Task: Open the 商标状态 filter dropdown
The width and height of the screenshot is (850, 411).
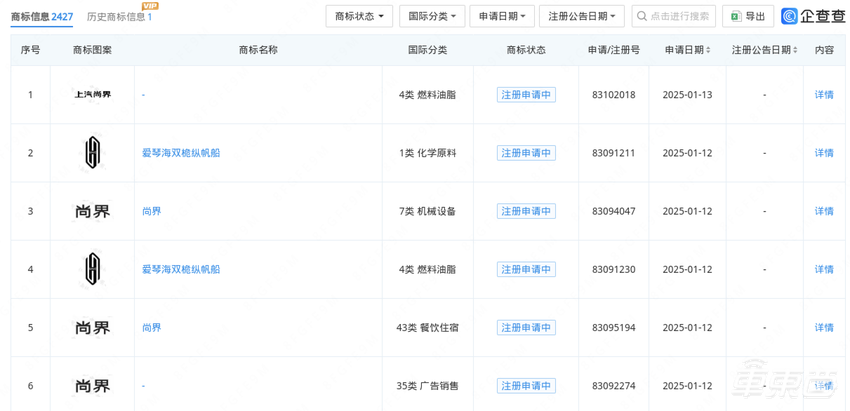Action: click(359, 16)
